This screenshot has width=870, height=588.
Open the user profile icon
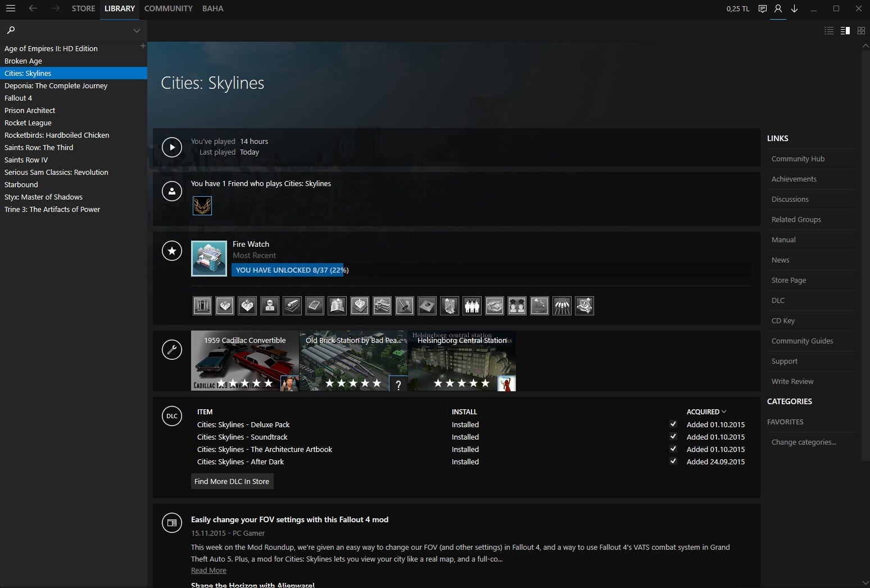[x=778, y=8]
